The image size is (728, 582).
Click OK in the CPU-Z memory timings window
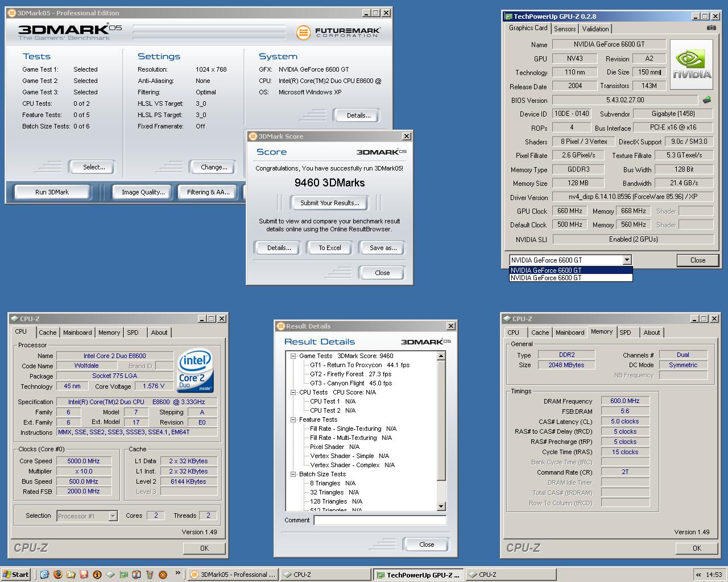697,548
